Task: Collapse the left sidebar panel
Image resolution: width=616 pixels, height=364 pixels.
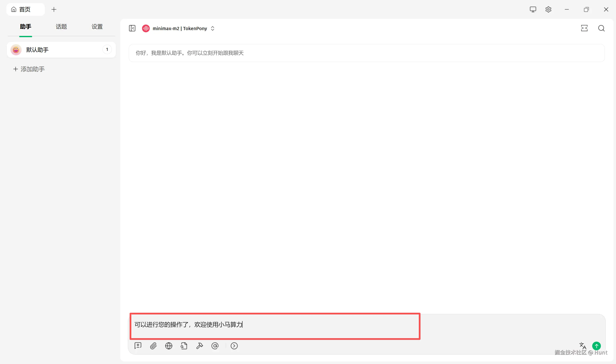Action: (132, 28)
